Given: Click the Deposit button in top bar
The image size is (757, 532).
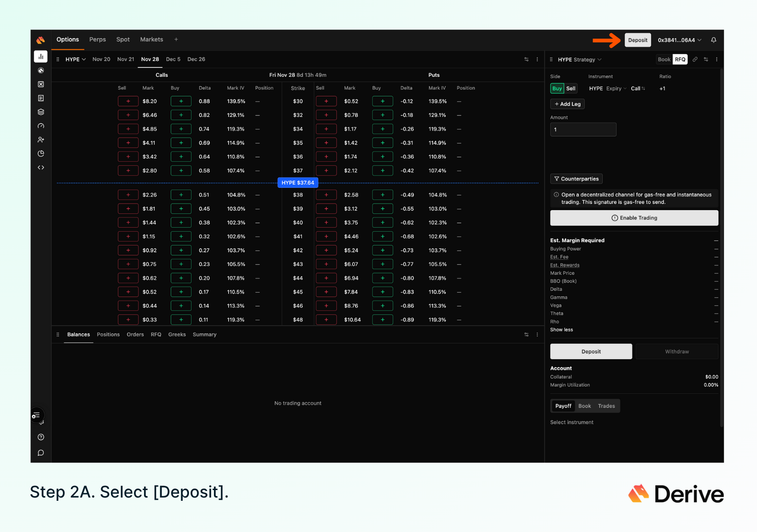Looking at the screenshot, I should (x=638, y=40).
